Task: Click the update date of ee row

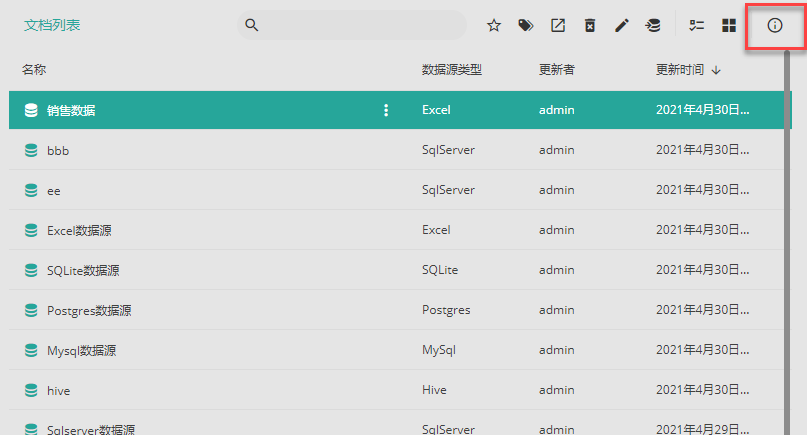Action: 703,190
